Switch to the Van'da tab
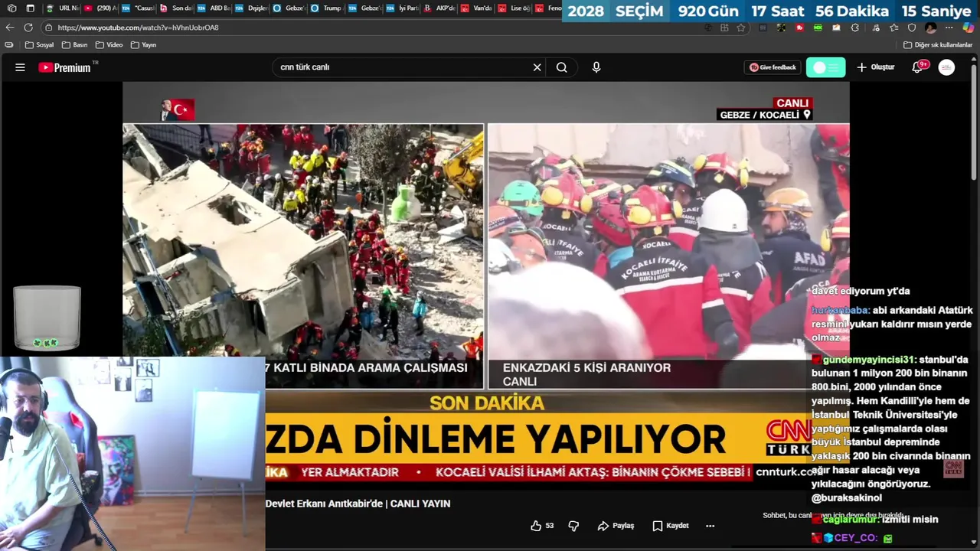 [477, 8]
